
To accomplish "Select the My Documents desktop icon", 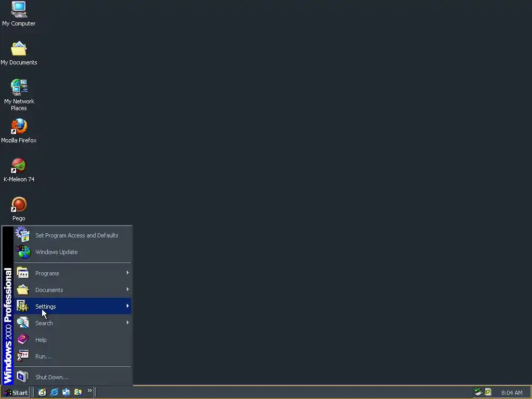I will (x=19, y=53).
